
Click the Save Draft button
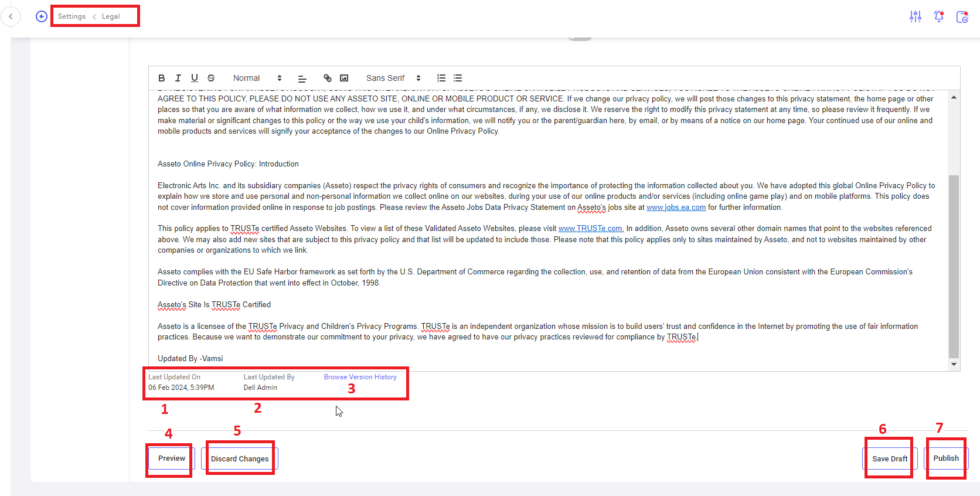(x=890, y=458)
